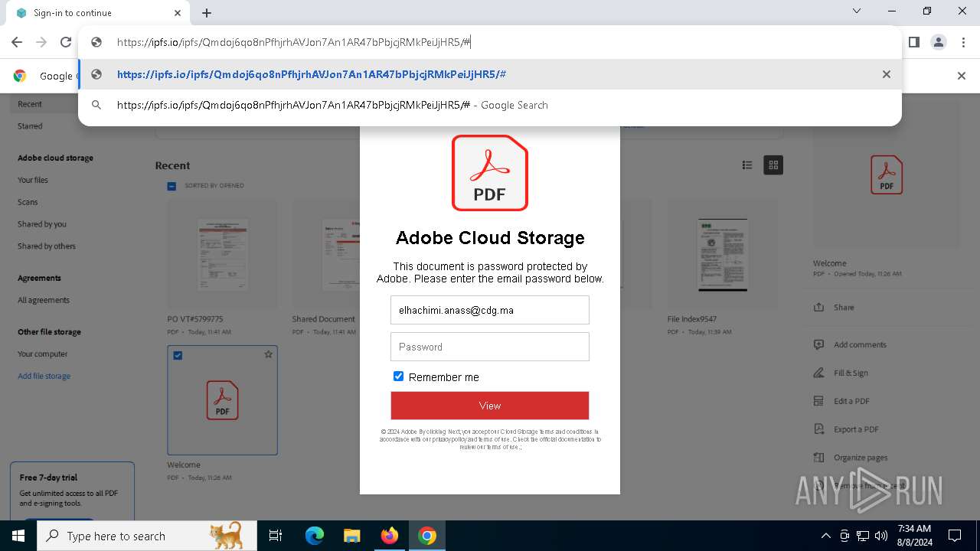Select the highlighted ipfs.io URL suggestion
The image size is (980, 551).
click(x=490, y=74)
